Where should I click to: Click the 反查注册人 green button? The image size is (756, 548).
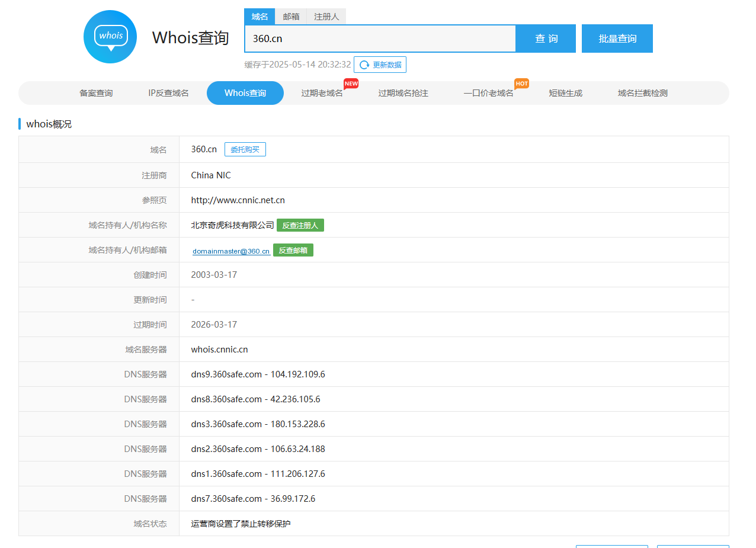[x=300, y=225]
